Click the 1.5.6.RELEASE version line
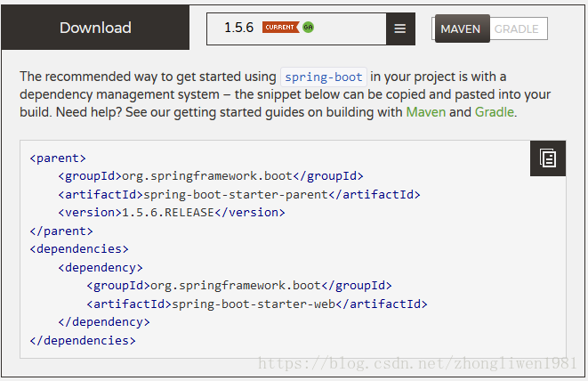 pyautogui.click(x=172, y=213)
